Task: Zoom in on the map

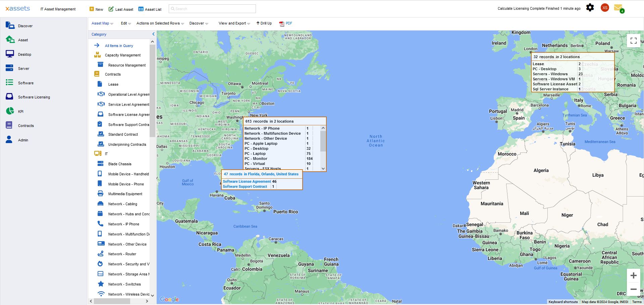Action: [x=633, y=275]
